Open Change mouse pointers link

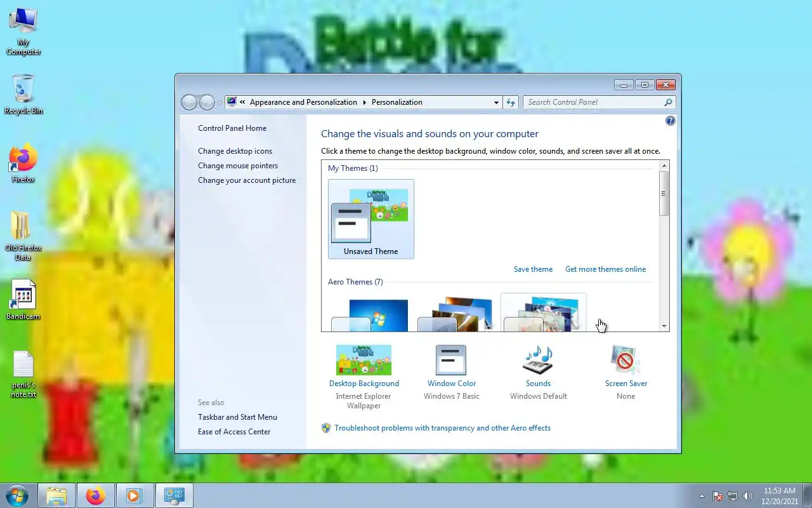click(238, 166)
